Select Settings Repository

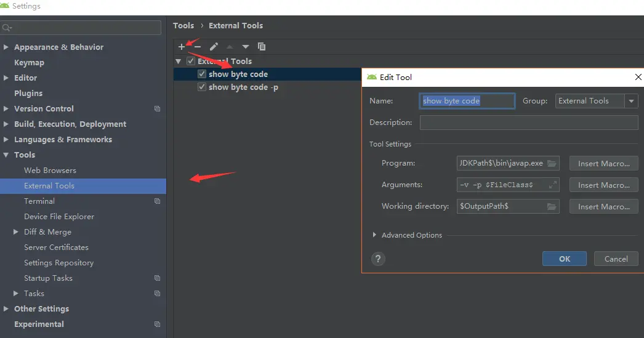pos(58,263)
